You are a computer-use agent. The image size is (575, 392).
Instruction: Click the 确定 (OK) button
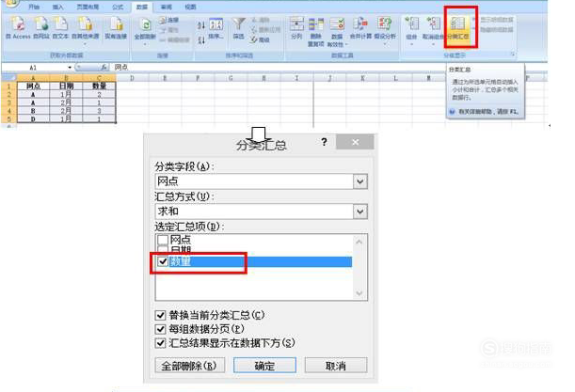tap(264, 366)
